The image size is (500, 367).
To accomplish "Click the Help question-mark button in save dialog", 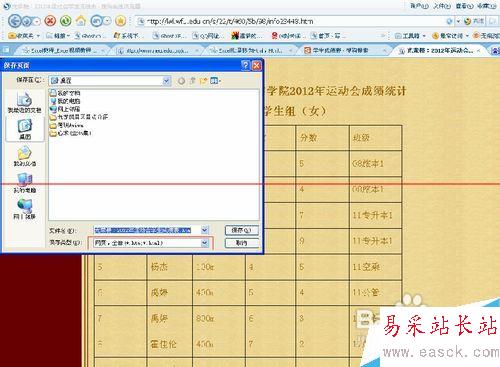I will pyautogui.click(x=245, y=65).
